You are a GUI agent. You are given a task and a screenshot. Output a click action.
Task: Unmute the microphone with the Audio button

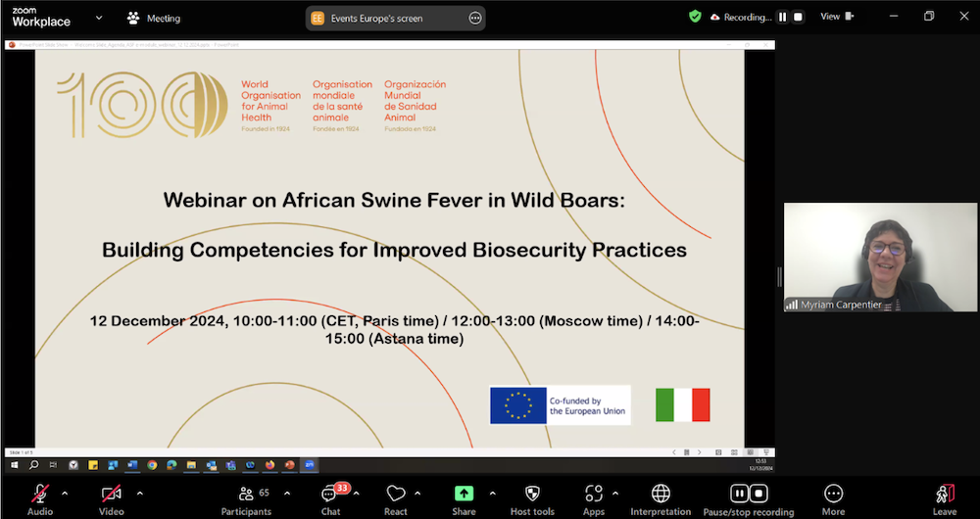[40, 495]
